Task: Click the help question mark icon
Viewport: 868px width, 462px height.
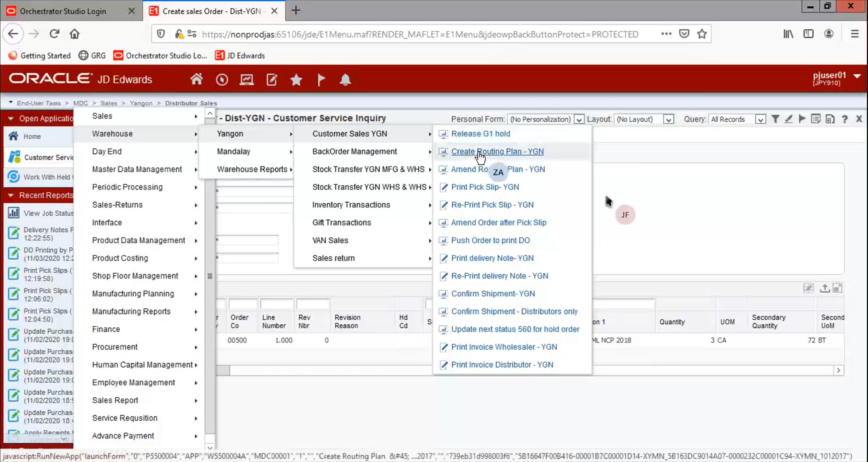Action: (x=845, y=119)
